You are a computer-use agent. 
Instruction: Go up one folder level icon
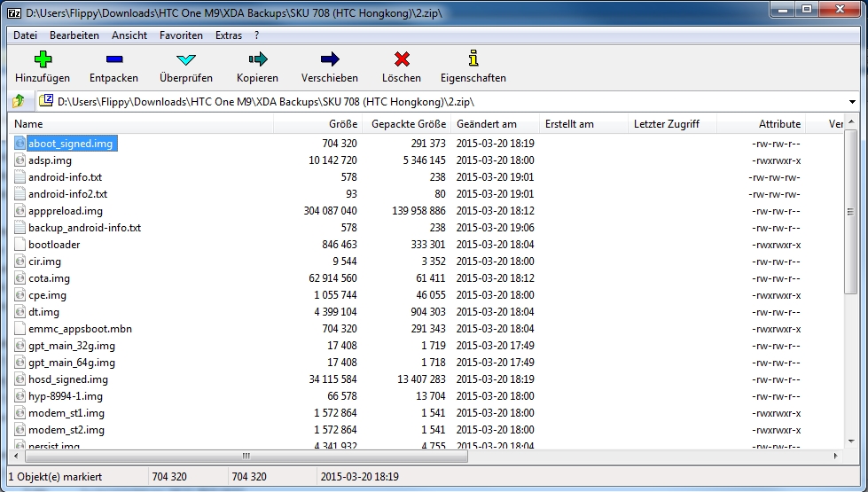point(19,102)
